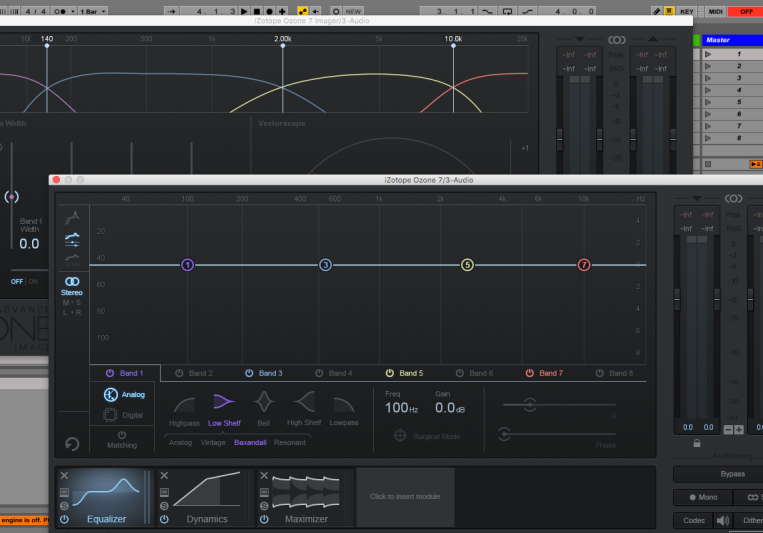Click the Q slider handle
763x533 pixels.
pos(529,404)
